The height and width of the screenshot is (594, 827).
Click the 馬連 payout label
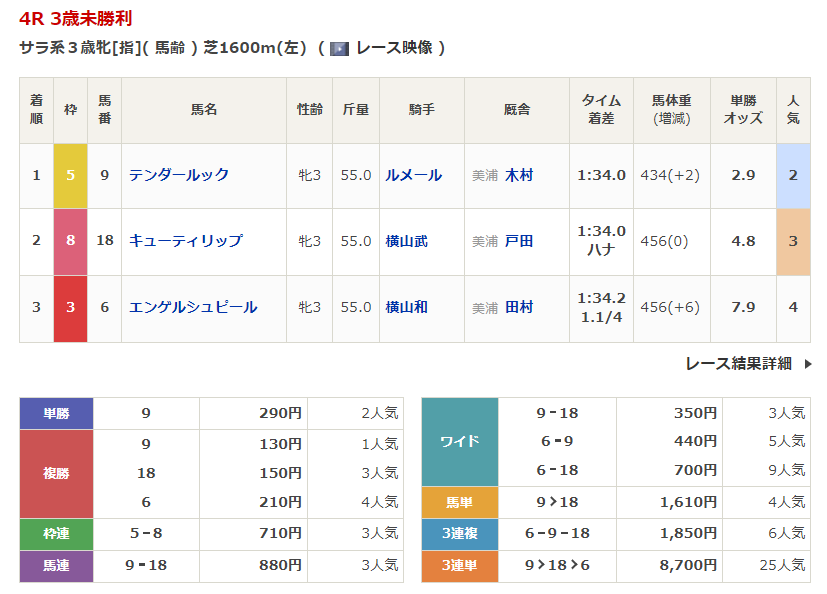coord(56,565)
